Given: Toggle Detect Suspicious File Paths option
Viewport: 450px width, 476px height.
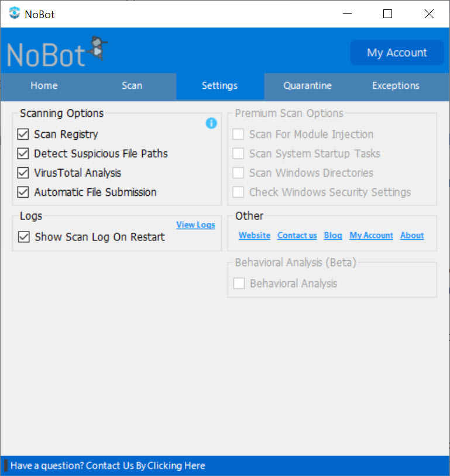Looking at the screenshot, I should click(23, 154).
